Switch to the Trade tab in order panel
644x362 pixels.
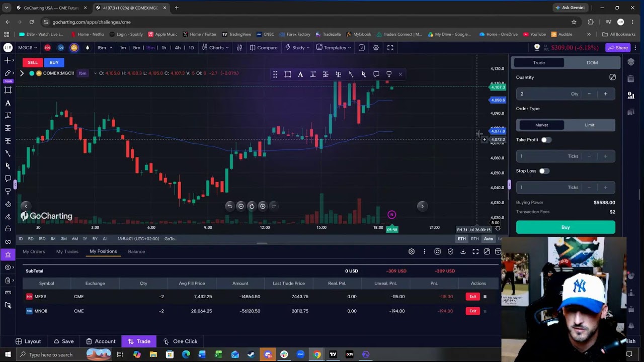click(x=539, y=63)
